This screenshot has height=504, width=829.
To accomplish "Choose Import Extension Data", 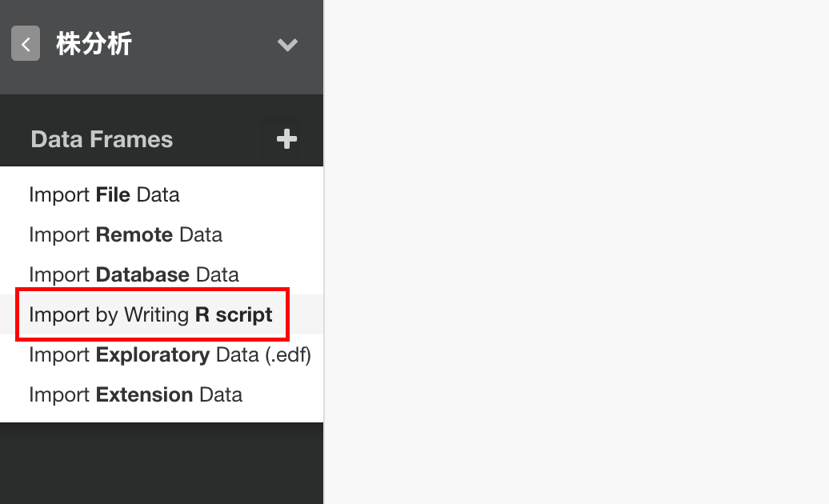I will click(x=135, y=394).
